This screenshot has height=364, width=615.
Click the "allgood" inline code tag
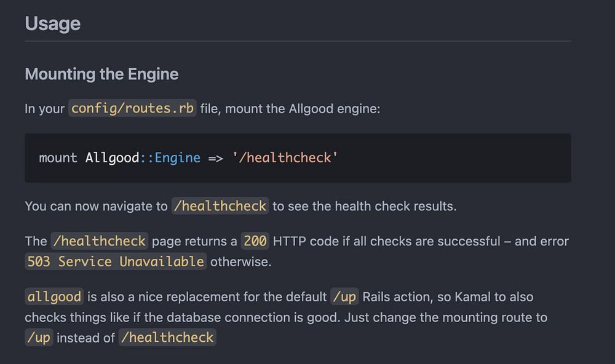click(x=54, y=297)
